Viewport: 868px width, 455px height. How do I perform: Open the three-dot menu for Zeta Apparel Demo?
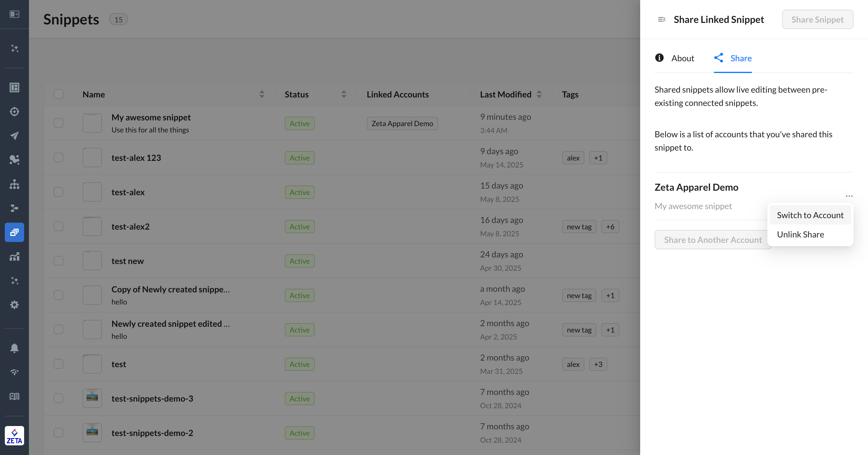pyautogui.click(x=849, y=196)
